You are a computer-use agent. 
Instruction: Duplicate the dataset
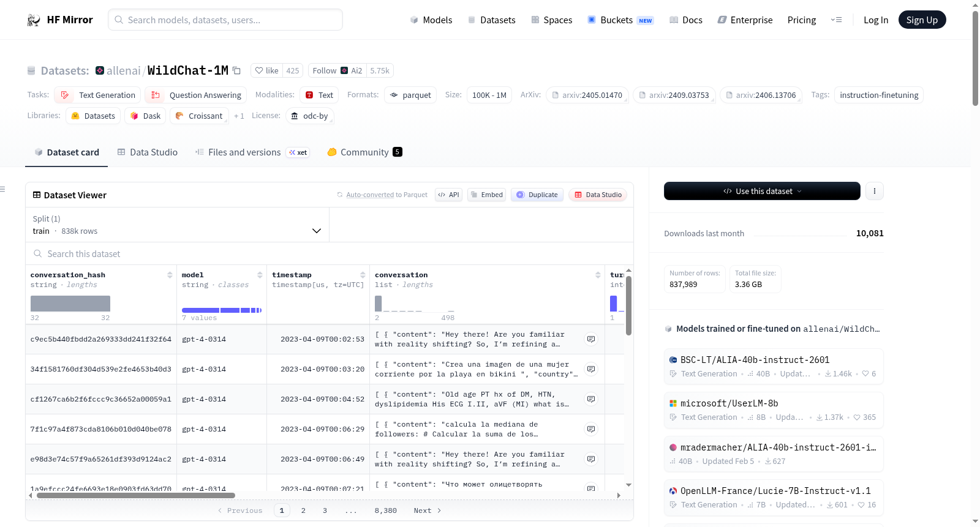click(537, 195)
